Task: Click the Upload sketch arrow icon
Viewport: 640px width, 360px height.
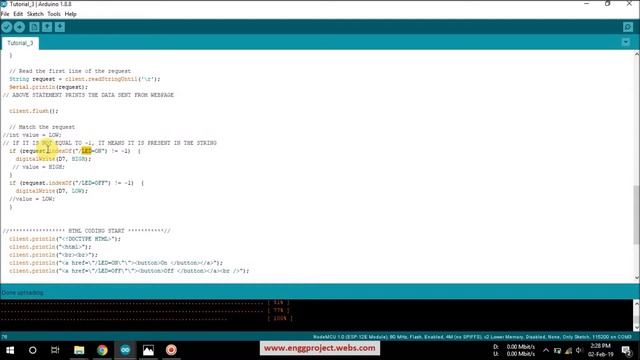Action: [19, 27]
